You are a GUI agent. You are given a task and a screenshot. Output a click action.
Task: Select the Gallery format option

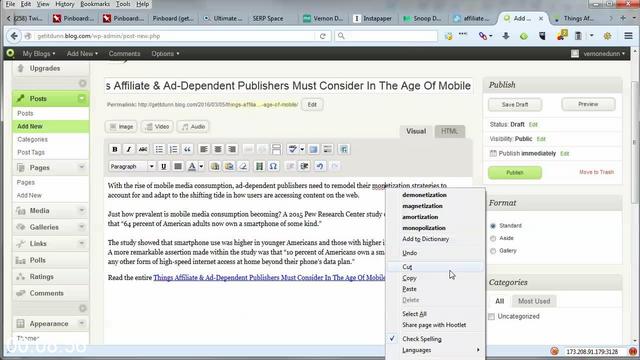pyautogui.click(x=493, y=251)
